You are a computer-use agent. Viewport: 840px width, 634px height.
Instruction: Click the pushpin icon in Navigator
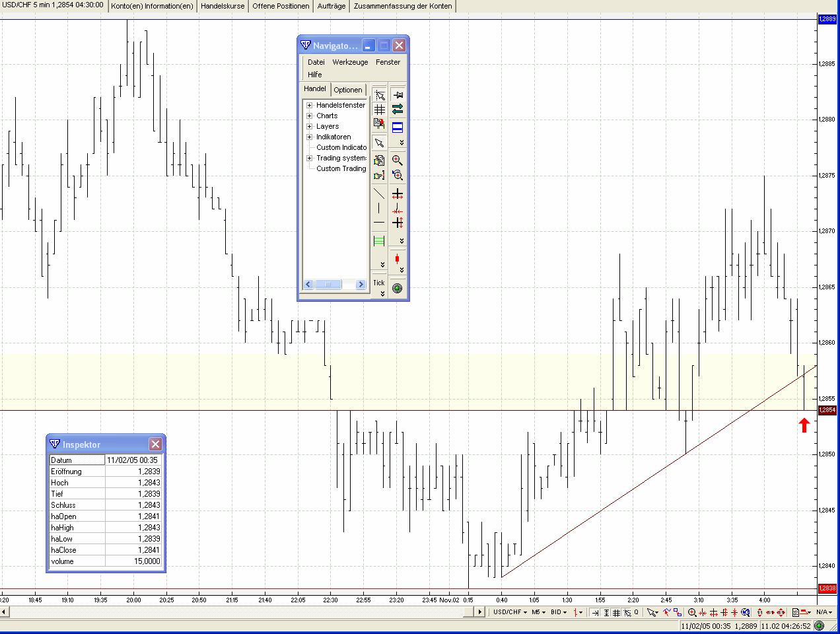(398, 95)
